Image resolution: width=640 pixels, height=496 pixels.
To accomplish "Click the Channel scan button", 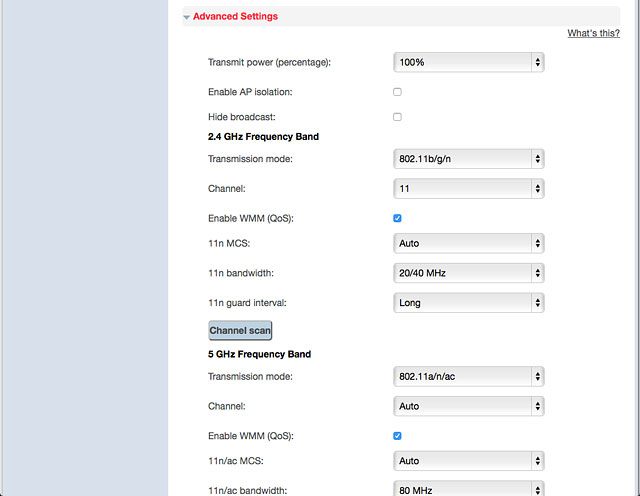I will coord(240,330).
